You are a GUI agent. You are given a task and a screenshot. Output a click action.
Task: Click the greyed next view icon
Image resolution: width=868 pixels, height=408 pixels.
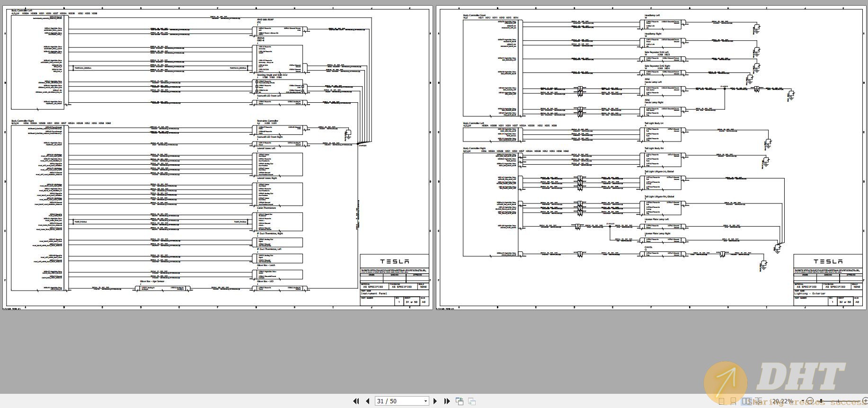point(472,401)
